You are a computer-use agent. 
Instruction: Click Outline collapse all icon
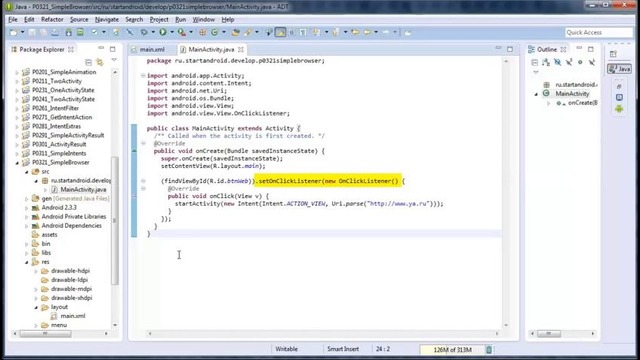click(x=534, y=62)
